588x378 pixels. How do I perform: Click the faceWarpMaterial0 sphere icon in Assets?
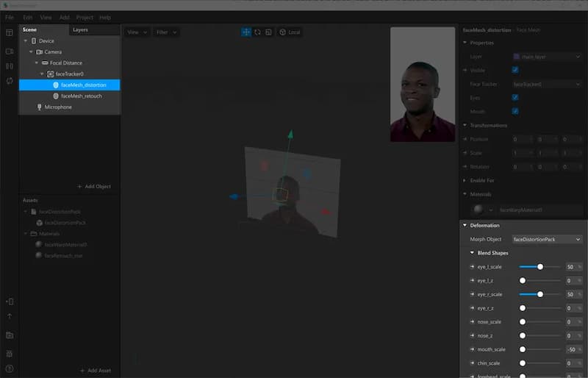(38, 244)
